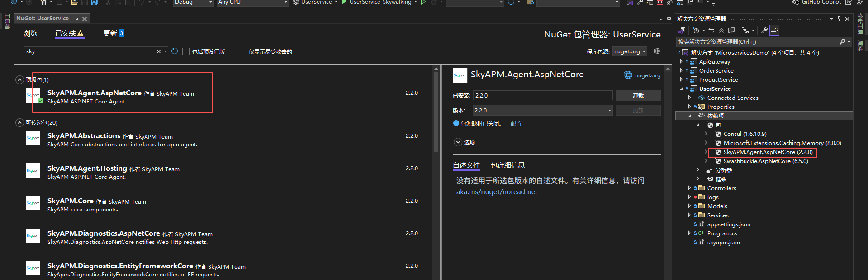
Task: Select Program.cs in Solution Explorer
Action: 722,233
